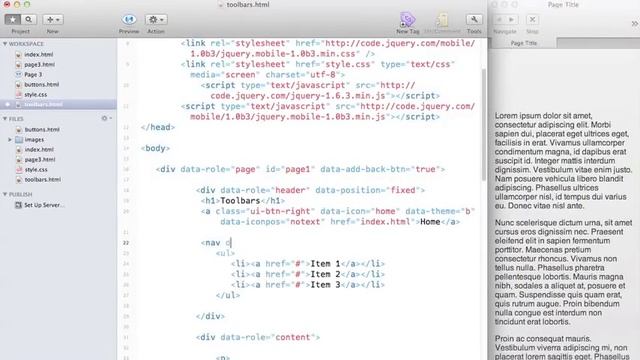Screen dimensions: 640x360
Task: Click the style.css file icon in Workspace
Action: (18, 94)
